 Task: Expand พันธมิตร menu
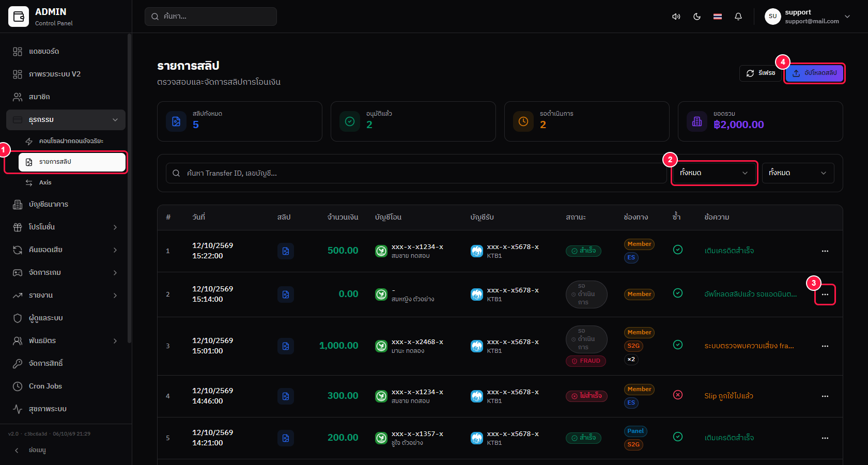66,341
